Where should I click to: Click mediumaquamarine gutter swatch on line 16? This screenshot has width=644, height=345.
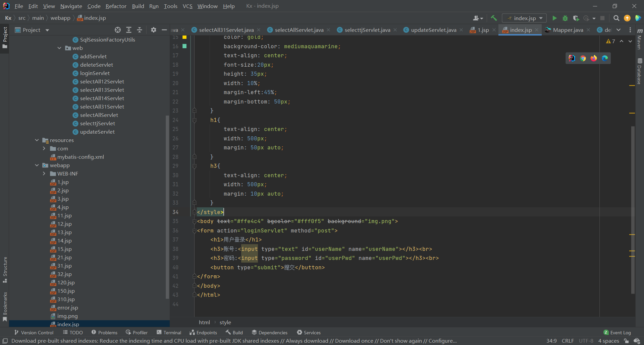point(184,46)
